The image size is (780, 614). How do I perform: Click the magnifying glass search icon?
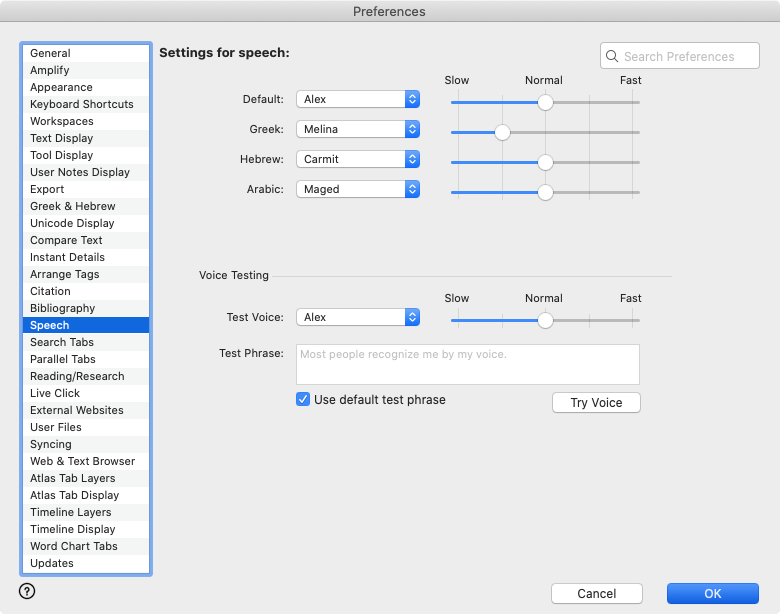(x=612, y=57)
